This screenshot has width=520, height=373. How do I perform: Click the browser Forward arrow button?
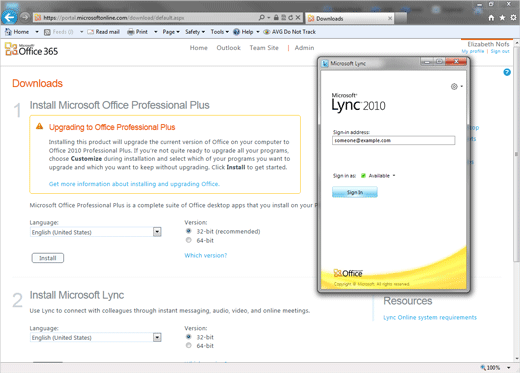[25, 17]
